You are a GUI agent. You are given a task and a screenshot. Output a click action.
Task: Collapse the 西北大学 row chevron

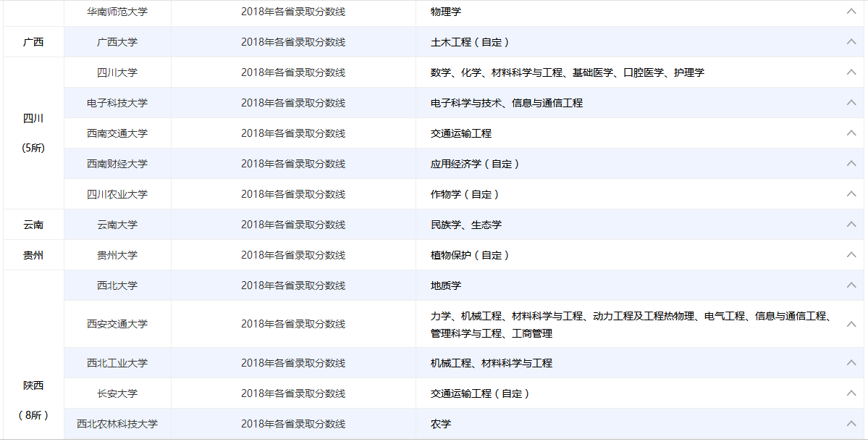pos(851,285)
